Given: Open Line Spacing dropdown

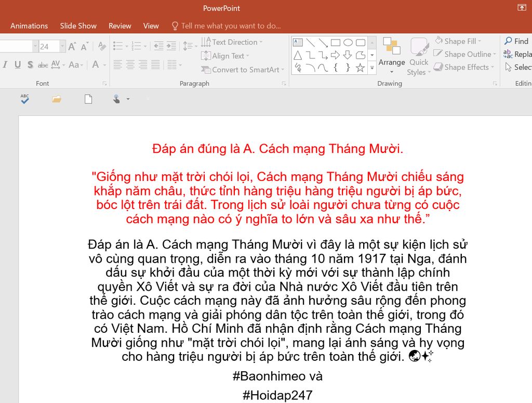Looking at the screenshot, I should click(x=190, y=46).
